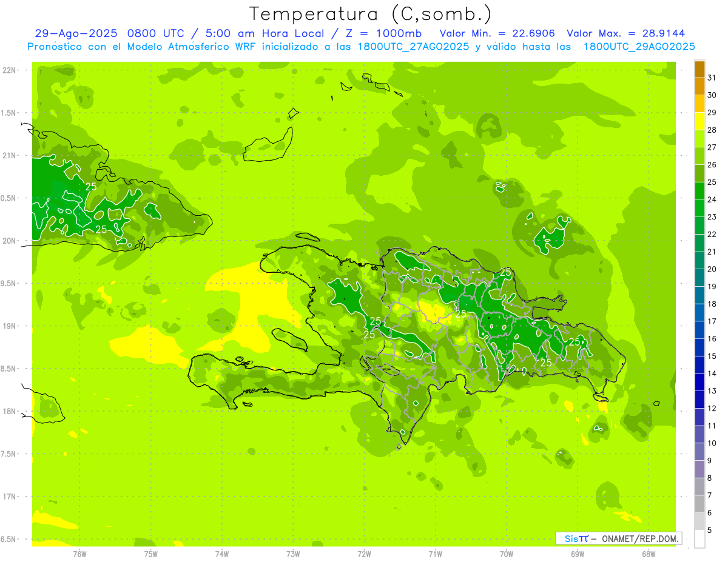Click the '21N' latitude axis label
Screen dimensions: 728x562
click(x=10, y=155)
